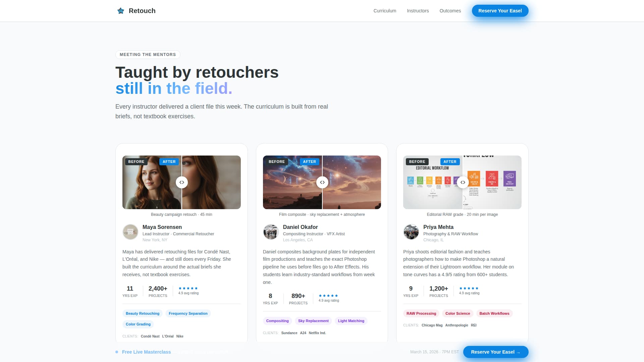Click the editorial workflow after-image diagram
This screenshot has height=362, width=644.
coord(492,182)
